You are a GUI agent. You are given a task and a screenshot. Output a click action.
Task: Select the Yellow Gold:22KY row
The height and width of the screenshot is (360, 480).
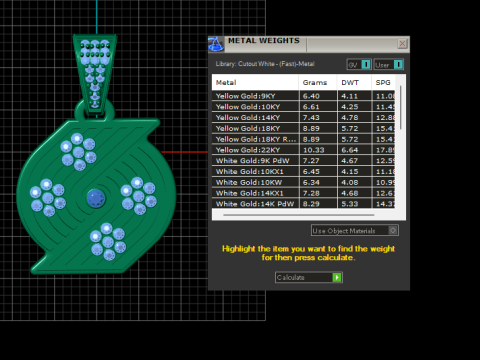point(303,150)
